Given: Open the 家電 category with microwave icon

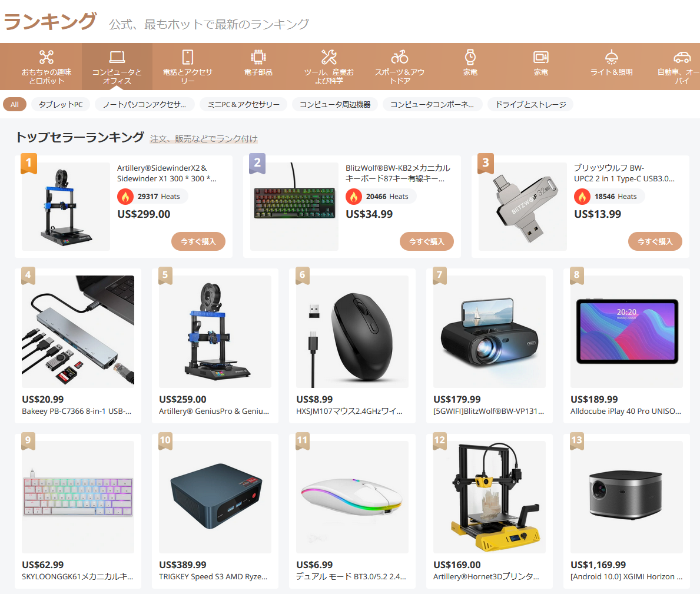Looking at the screenshot, I should tap(540, 57).
